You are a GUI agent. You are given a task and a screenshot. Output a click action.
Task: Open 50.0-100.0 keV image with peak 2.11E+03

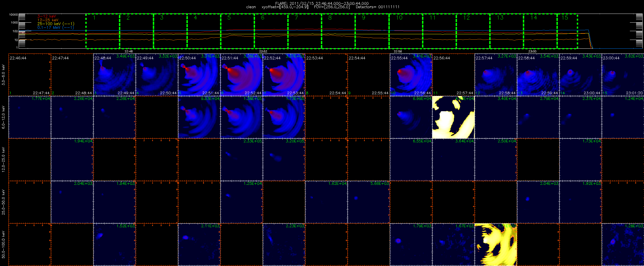(x=199, y=244)
